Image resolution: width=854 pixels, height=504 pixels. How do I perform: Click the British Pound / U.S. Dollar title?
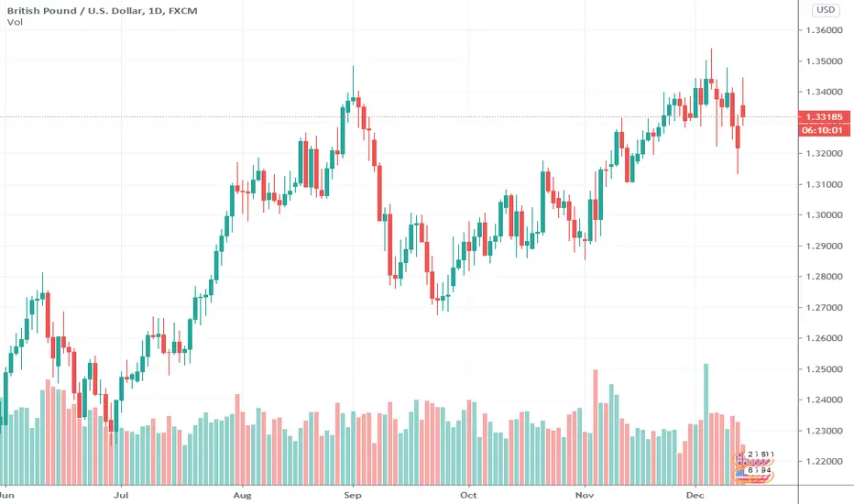[75, 10]
